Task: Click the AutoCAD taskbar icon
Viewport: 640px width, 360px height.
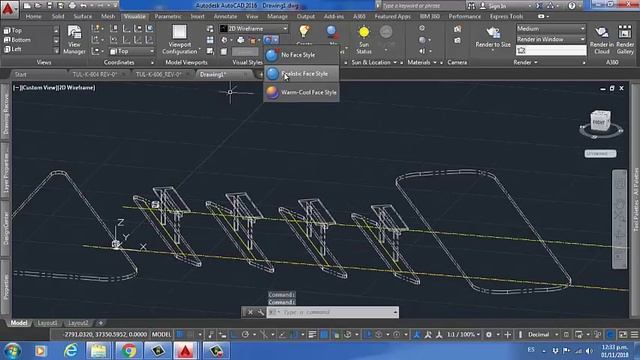Action: [186, 351]
